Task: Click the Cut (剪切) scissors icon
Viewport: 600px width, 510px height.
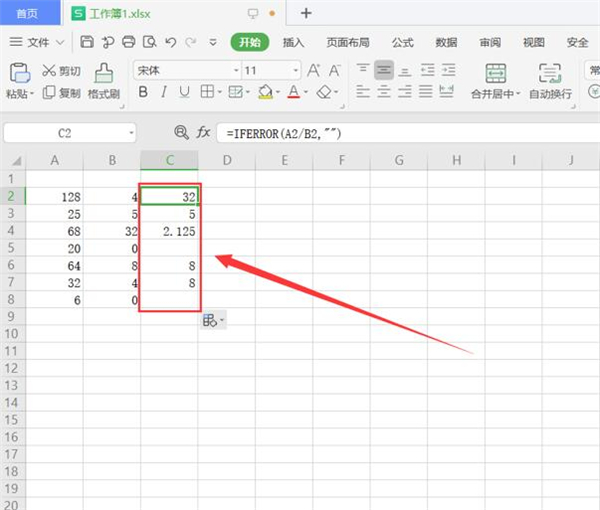Action: click(50, 71)
